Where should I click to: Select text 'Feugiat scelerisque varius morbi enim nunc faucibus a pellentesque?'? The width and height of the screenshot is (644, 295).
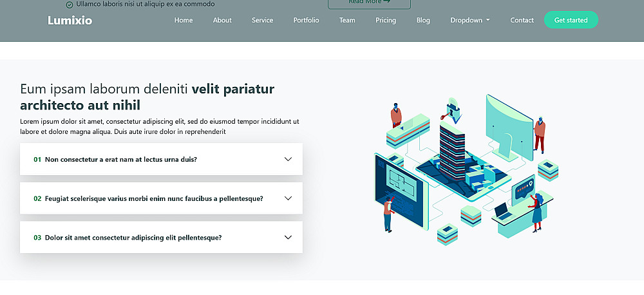point(154,198)
